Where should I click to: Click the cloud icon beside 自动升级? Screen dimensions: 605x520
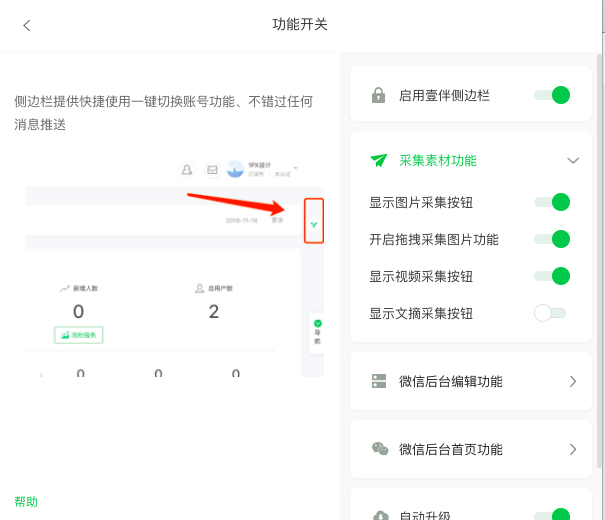(x=379, y=515)
